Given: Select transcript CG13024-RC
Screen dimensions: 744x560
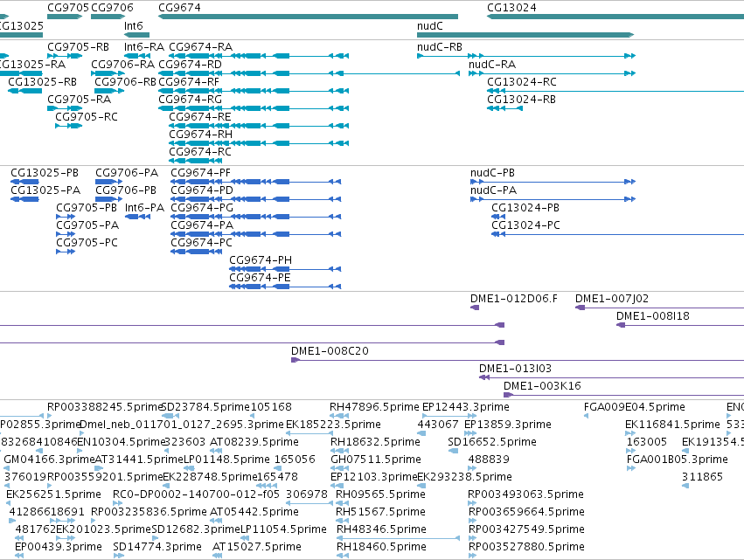Looking at the screenshot, I should pos(521,82).
